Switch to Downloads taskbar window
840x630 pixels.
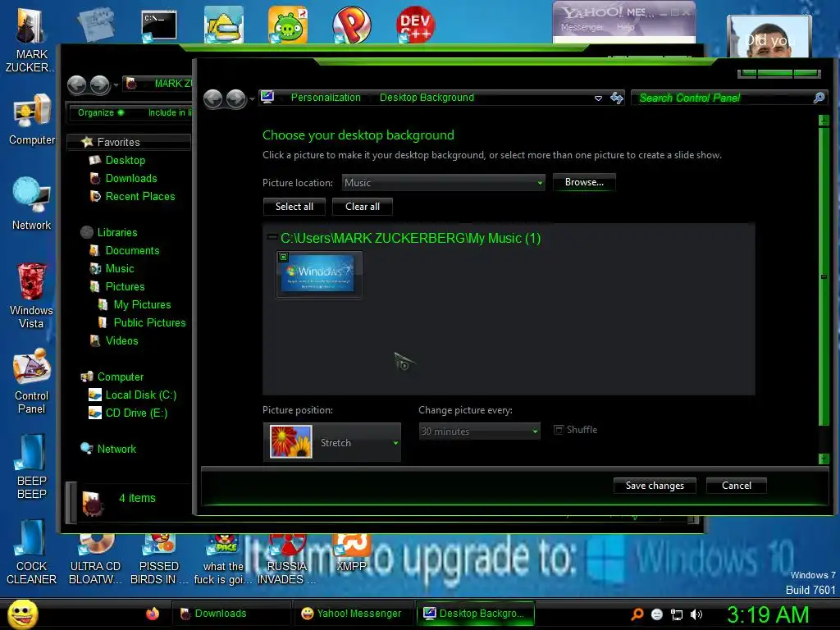click(232, 614)
